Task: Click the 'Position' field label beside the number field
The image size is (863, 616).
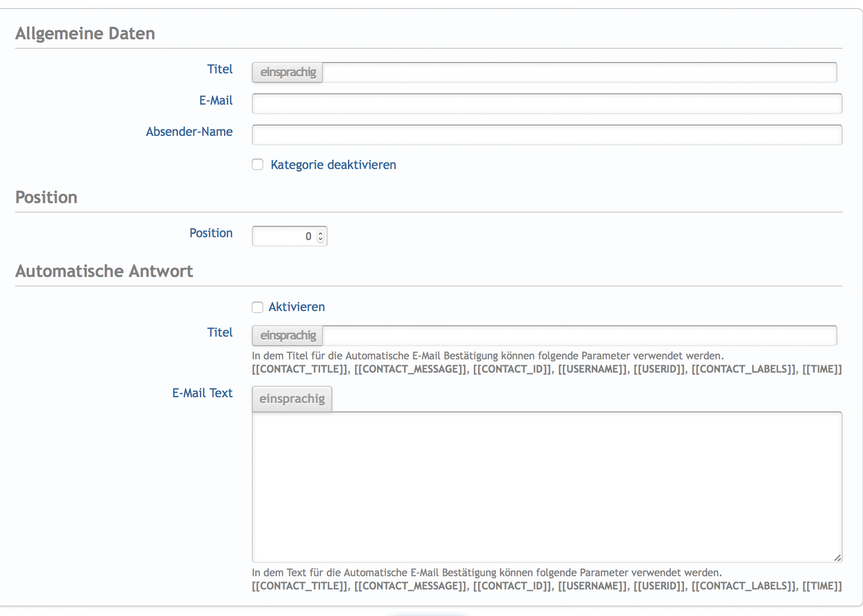Action: (x=211, y=233)
